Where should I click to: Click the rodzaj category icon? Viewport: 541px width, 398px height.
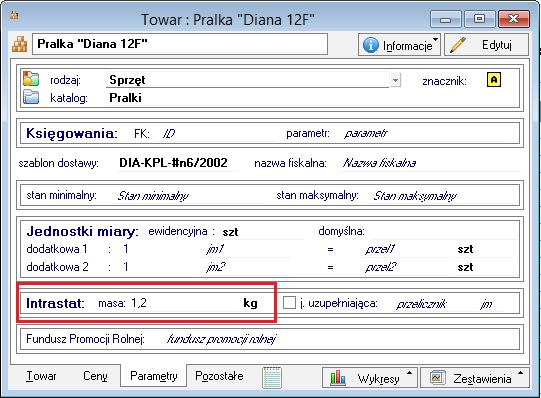31,79
